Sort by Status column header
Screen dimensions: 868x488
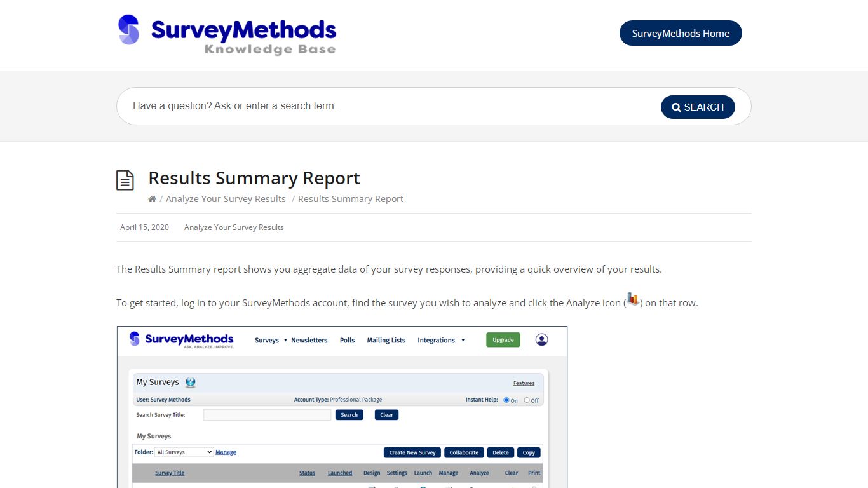[308, 473]
